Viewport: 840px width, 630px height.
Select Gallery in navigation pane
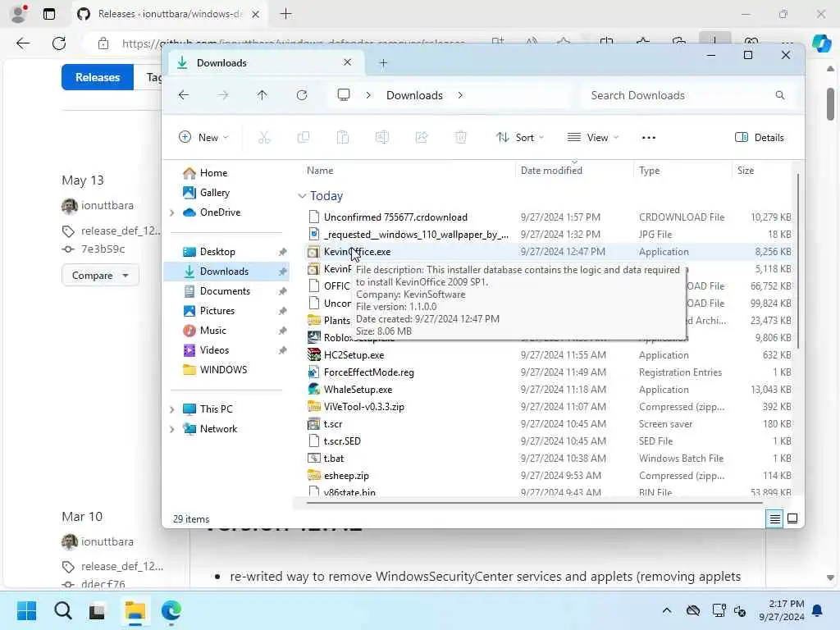214,193
